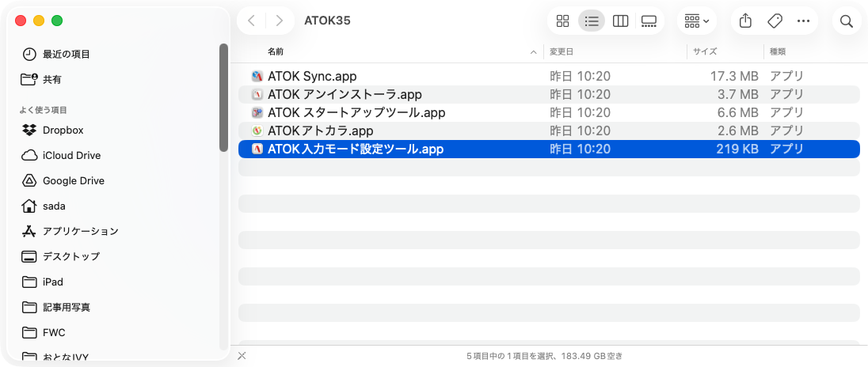The image size is (868, 367).
Task: Toggle sort order arrow in 名前 column
Action: coord(534,52)
